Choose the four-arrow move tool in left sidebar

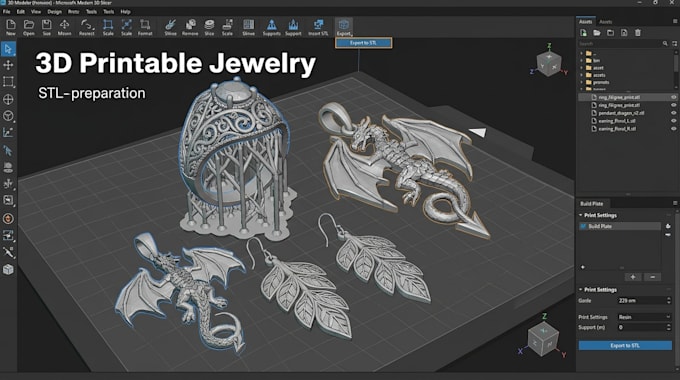8,65
